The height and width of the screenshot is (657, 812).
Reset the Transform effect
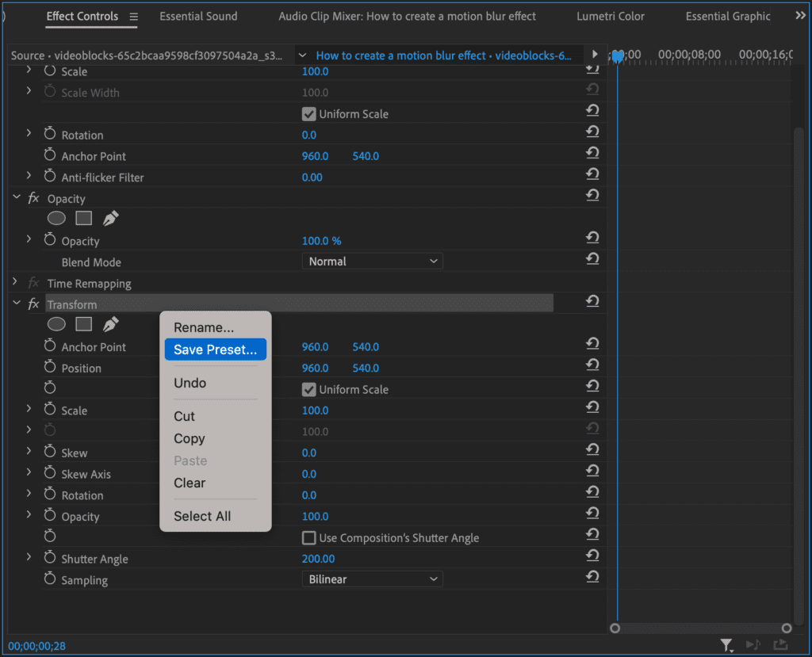pyautogui.click(x=592, y=301)
